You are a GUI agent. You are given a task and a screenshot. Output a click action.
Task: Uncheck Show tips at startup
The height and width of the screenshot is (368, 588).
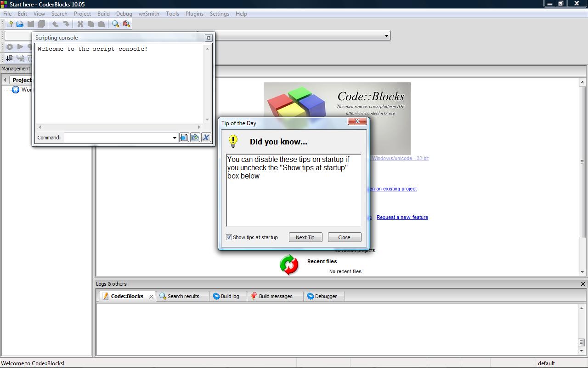[229, 237]
